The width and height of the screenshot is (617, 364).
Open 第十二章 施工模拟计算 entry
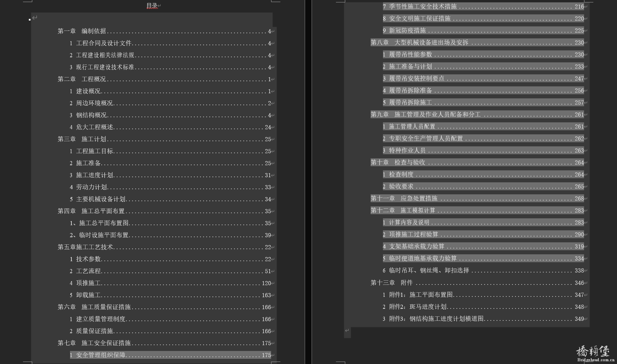click(477, 210)
